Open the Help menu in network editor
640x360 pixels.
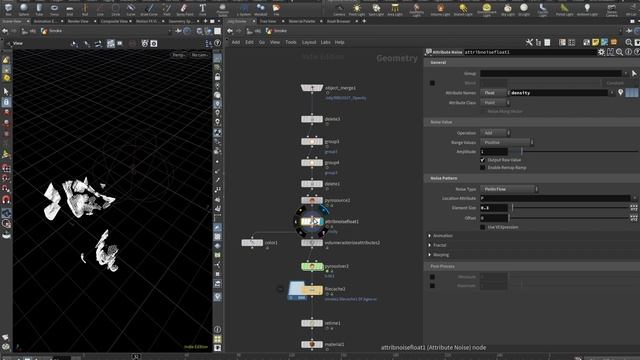point(340,42)
